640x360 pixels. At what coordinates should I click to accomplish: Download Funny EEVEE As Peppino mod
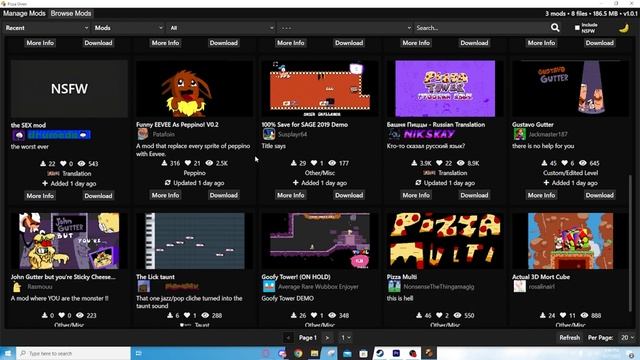[x=224, y=195]
